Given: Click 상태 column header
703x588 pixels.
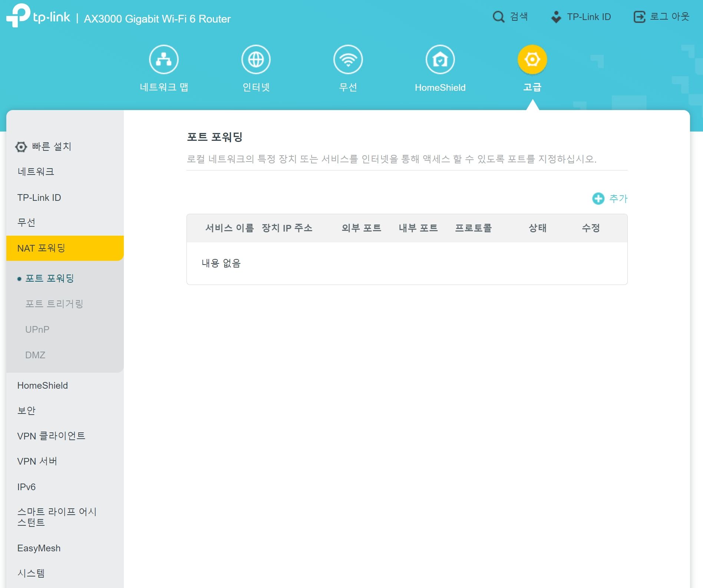Looking at the screenshot, I should point(538,228).
